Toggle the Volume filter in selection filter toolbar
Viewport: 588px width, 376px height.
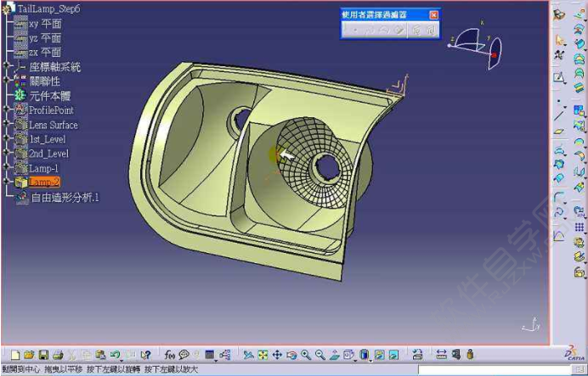coord(399,31)
